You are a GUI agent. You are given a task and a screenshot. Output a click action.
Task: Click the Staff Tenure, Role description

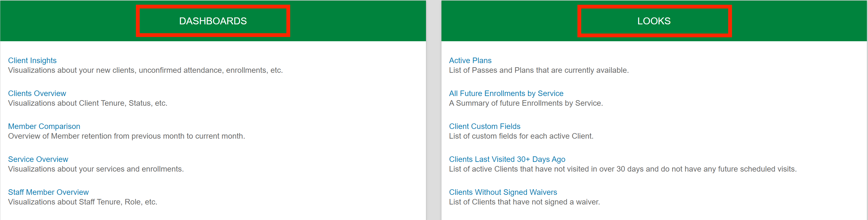tap(82, 202)
